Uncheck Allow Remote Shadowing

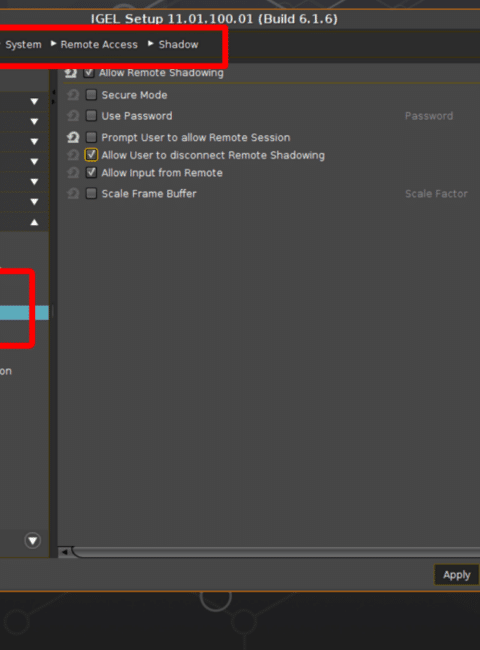[89, 73]
